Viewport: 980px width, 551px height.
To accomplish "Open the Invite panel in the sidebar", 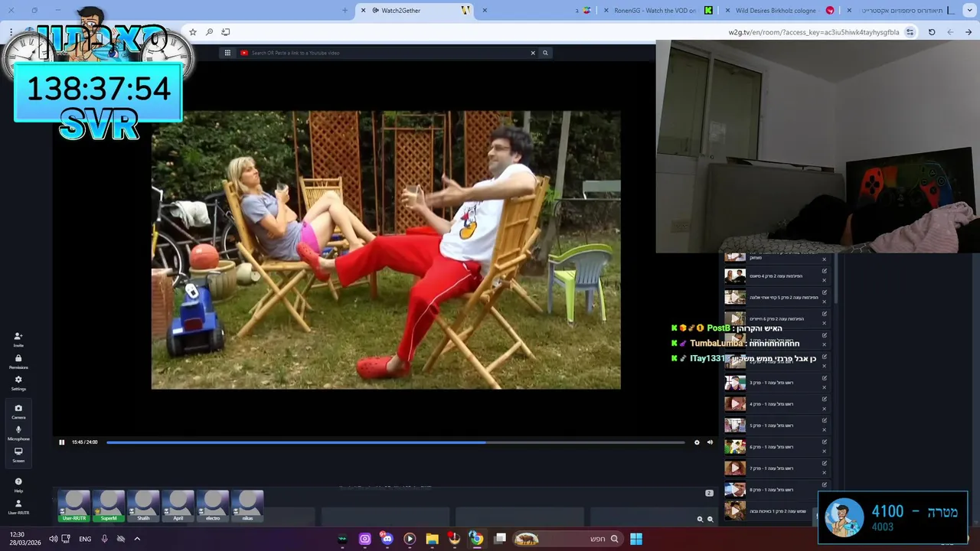I will tap(18, 339).
